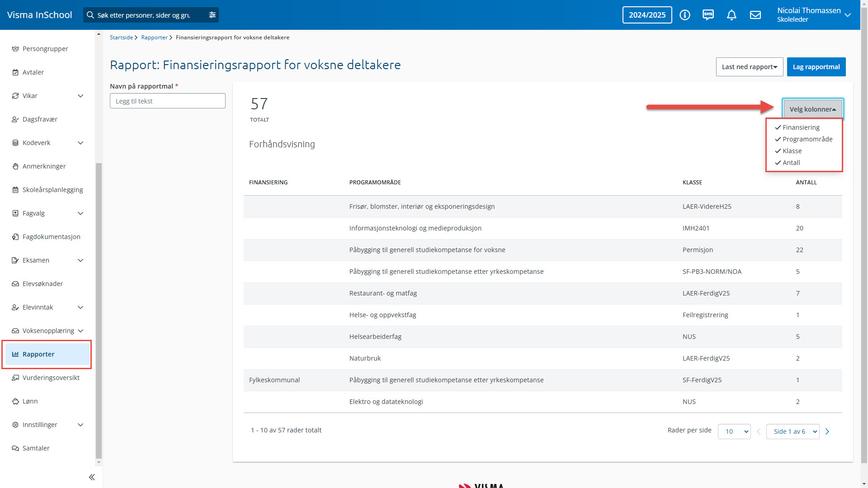The image size is (868, 488).
Task: Select the IMH2401 class cell
Action: (696, 228)
